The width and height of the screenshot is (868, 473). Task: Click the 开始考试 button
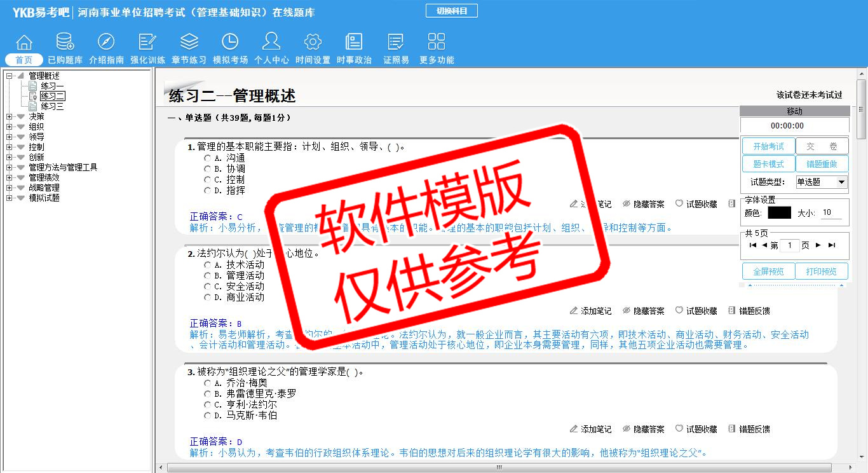768,146
